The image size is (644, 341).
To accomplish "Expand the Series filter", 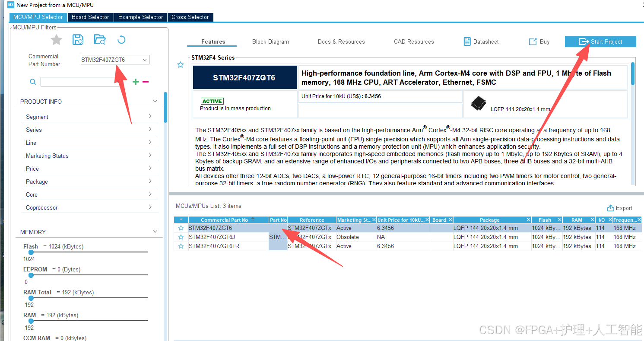I will coord(150,129).
